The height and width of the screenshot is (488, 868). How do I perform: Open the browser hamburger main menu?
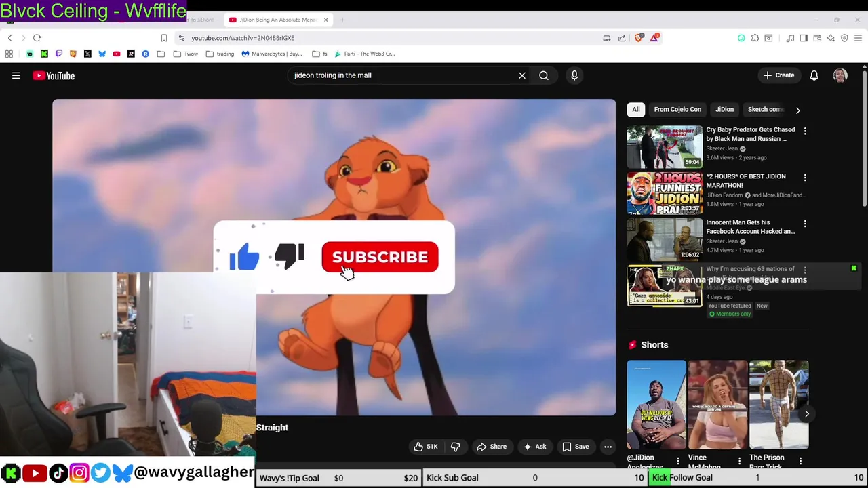click(858, 38)
